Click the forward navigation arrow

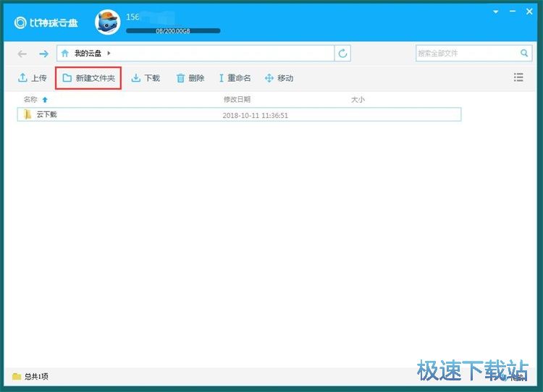[x=43, y=54]
